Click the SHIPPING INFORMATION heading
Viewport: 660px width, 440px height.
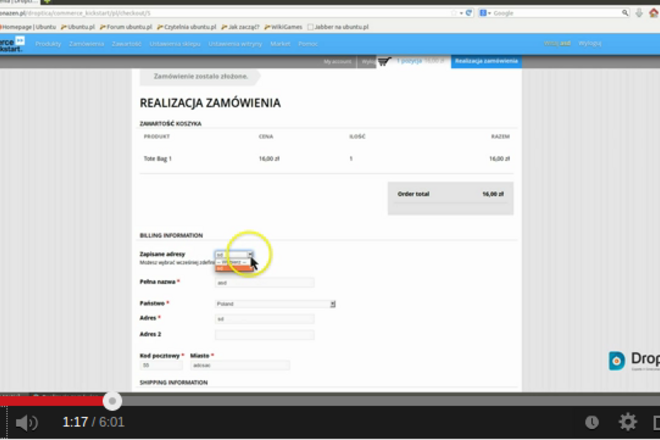click(173, 382)
